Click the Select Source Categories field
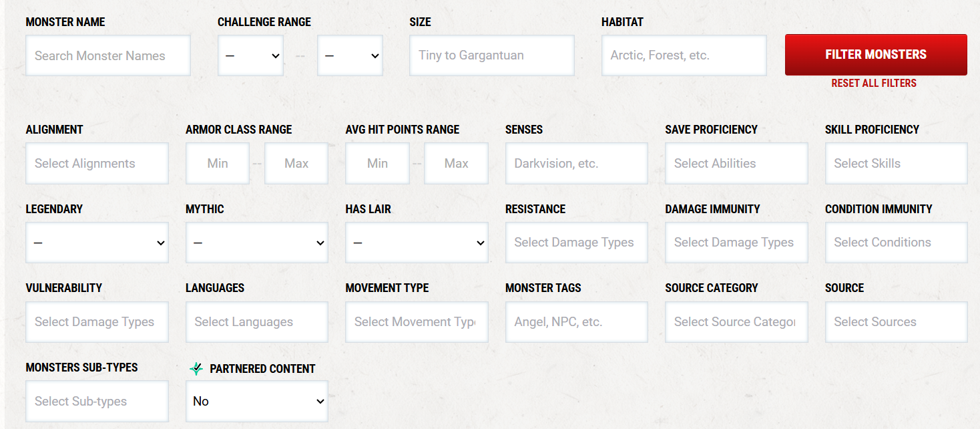This screenshot has height=429, width=980. (x=736, y=322)
